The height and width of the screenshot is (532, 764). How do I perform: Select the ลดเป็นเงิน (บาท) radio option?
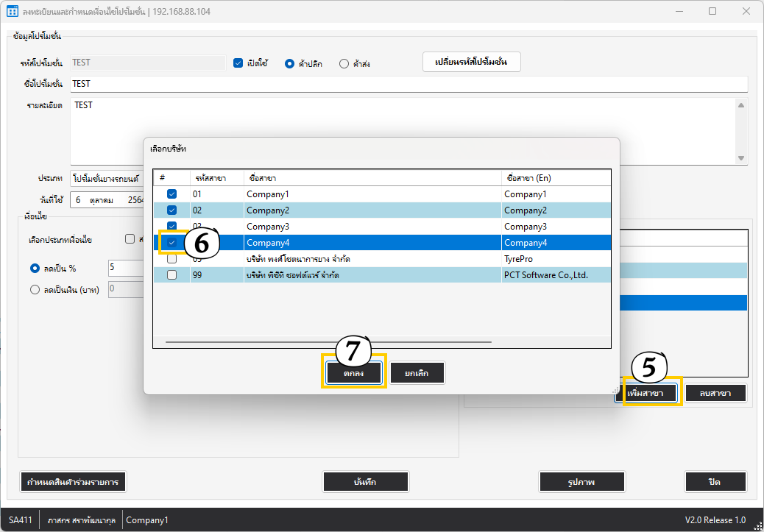coord(35,290)
